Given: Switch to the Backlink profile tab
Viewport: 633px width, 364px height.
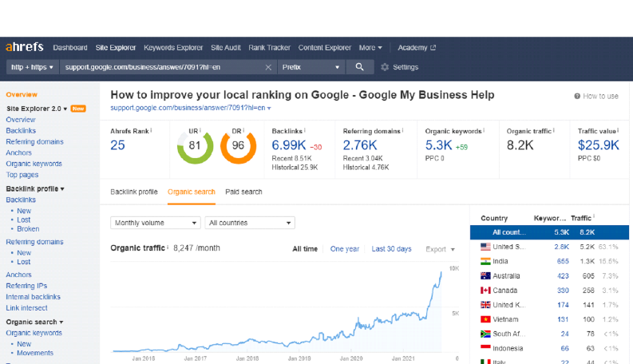Looking at the screenshot, I should click(x=134, y=192).
